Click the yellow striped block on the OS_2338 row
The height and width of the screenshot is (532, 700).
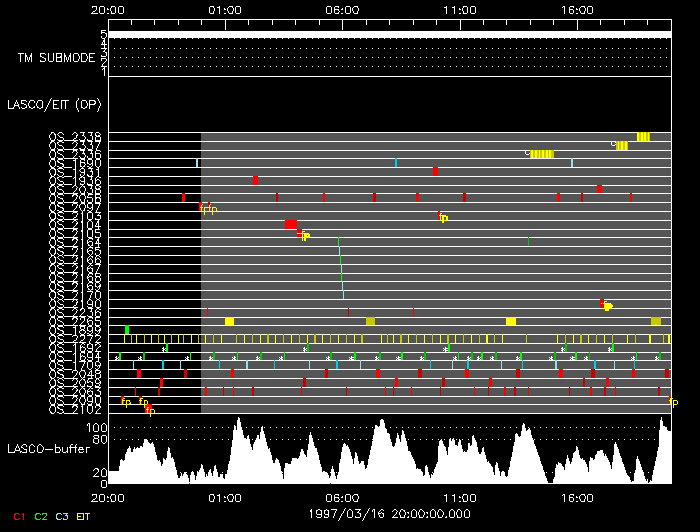[x=643, y=137]
